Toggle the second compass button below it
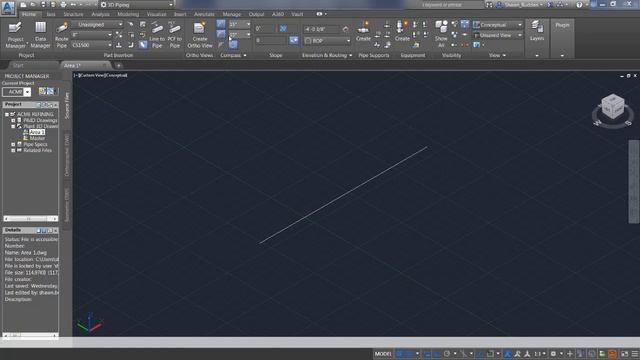The height and width of the screenshot is (360, 640). click(221, 34)
